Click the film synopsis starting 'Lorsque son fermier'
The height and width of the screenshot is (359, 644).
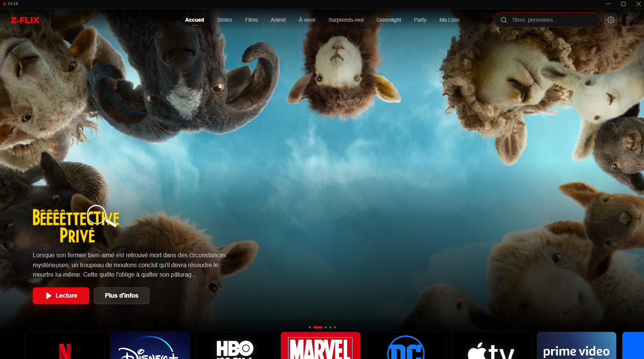click(x=129, y=265)
